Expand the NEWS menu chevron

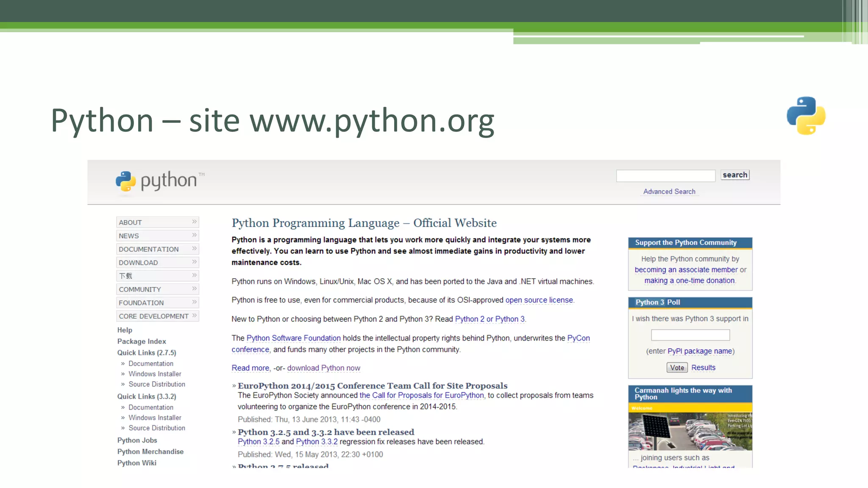pos(194,235)
